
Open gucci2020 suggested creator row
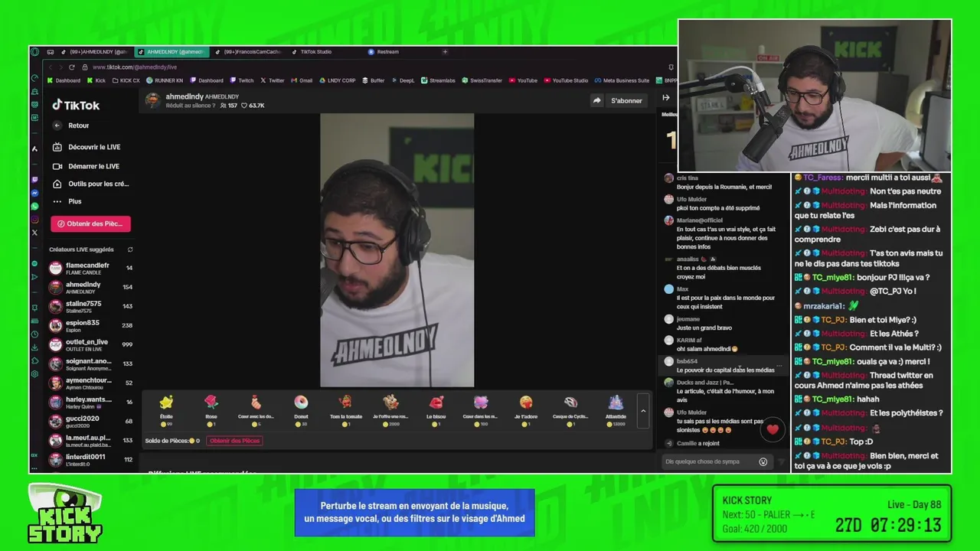[90, 421]
